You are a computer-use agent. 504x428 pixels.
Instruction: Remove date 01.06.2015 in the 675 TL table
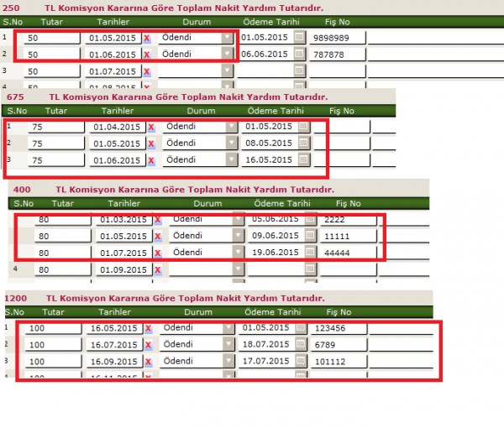(151, 160)
